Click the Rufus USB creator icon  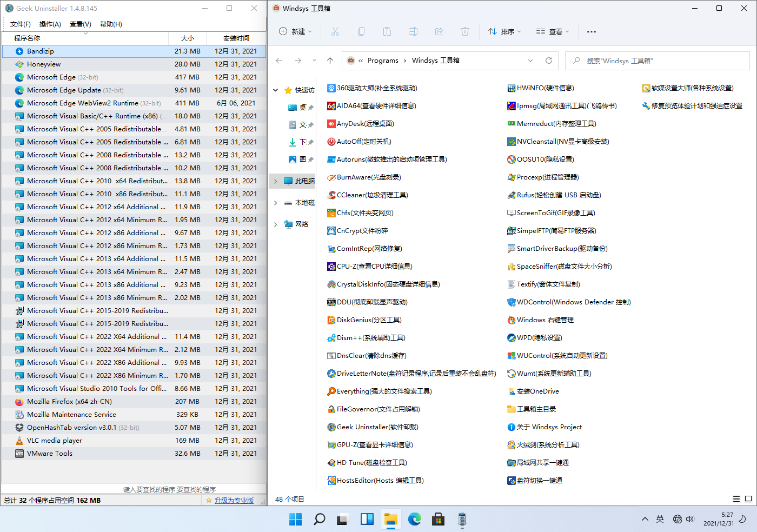tap(512, 195)
